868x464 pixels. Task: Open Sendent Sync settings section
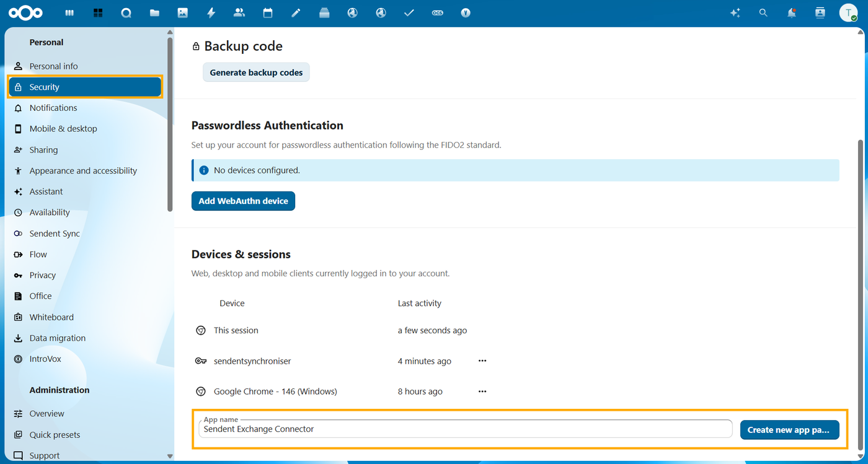[55, 234]
